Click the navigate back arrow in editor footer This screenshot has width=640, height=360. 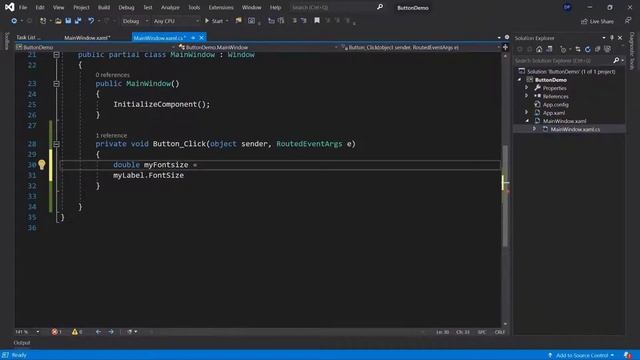pos(98,332)
